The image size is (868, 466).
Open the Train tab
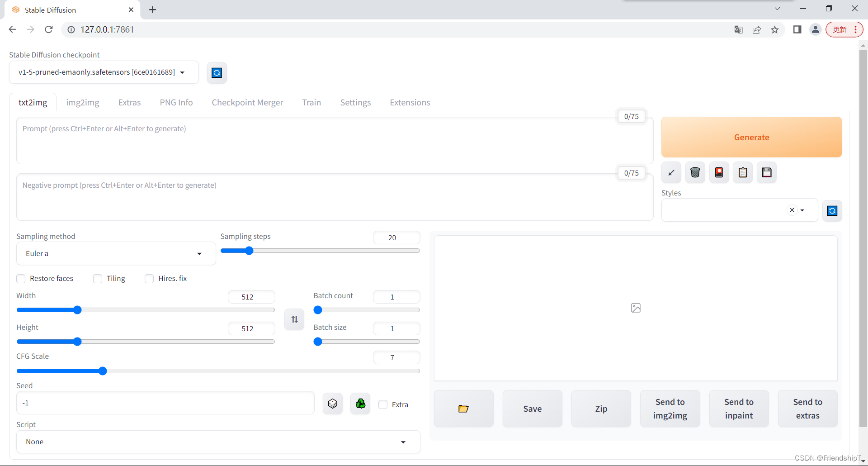point(311,103)
